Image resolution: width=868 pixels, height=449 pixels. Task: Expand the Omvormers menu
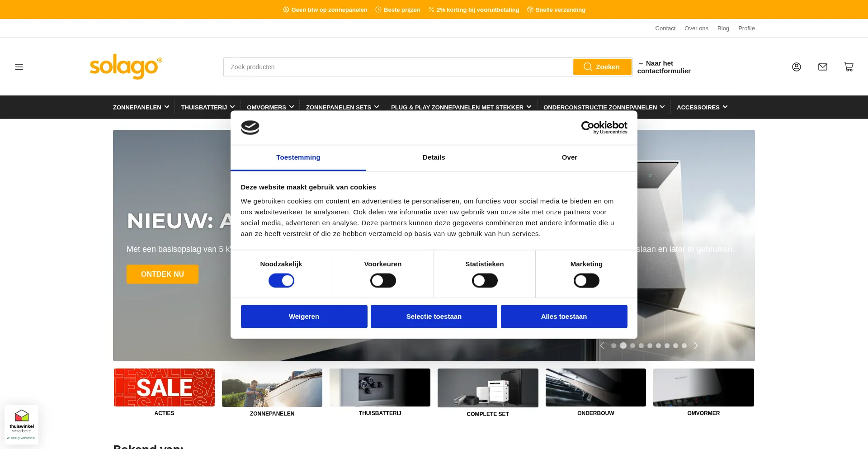coord(270,107)
